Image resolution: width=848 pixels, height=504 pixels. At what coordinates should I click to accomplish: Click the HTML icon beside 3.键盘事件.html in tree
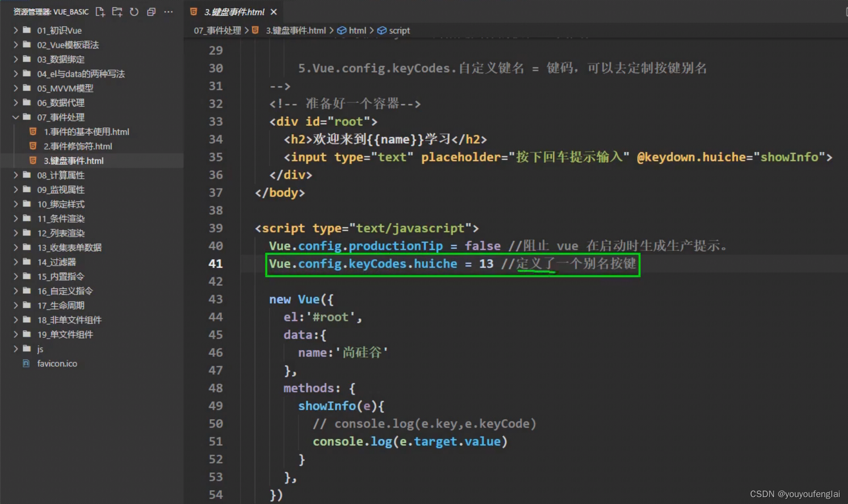point(33,160)
